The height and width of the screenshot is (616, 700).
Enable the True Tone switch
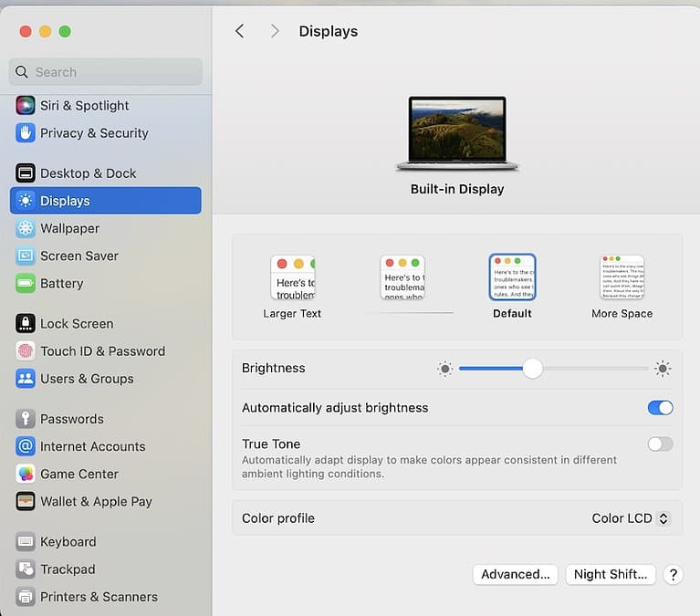(660, 444)
